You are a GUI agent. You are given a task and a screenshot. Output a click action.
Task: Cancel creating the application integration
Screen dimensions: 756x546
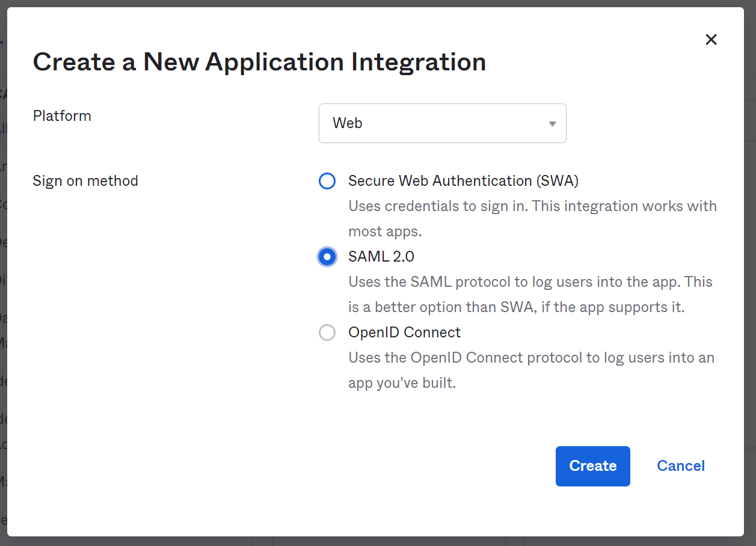[x=680, y=465]
